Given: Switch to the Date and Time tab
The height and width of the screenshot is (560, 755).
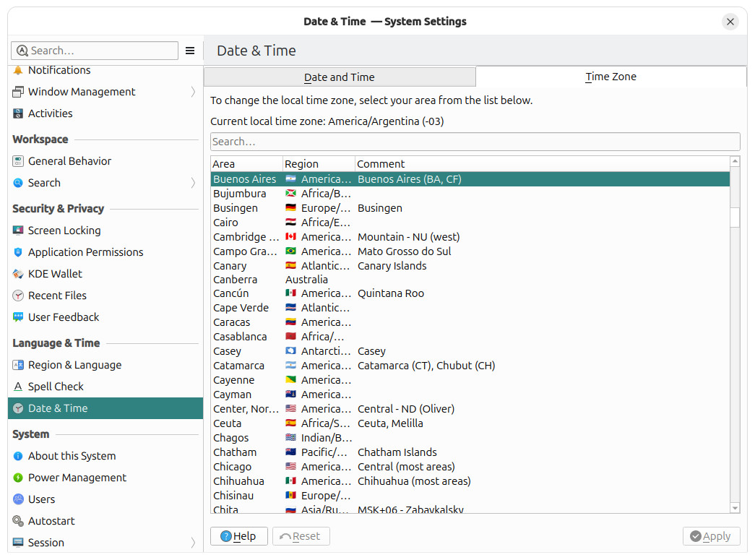Looking at the screenshot, I should pyautogui.click(x=340, y=77).
